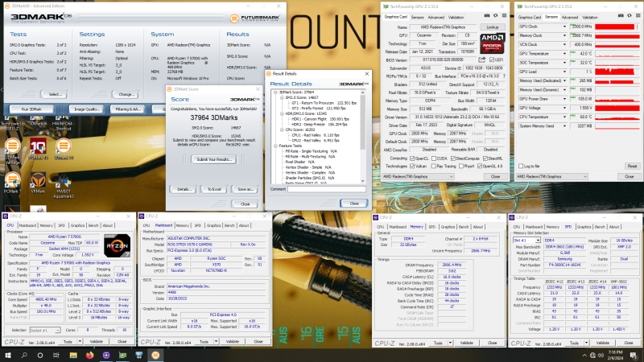Click Validate button in CPU-Z SPD window
This screenshot has height=362, width=644.
[x=602, y=343]
